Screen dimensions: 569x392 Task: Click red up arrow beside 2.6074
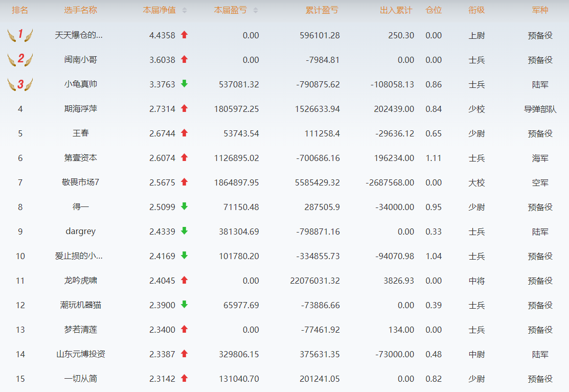click(x=185, y=157)
